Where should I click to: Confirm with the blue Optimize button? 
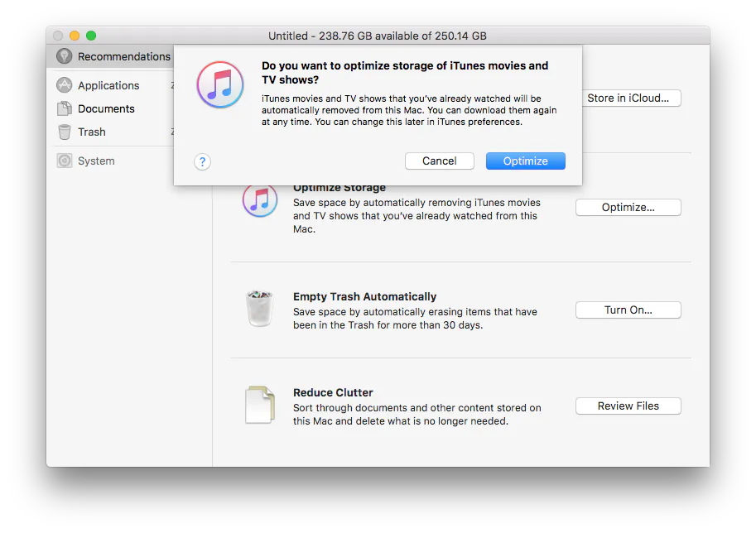click(526, 161)
